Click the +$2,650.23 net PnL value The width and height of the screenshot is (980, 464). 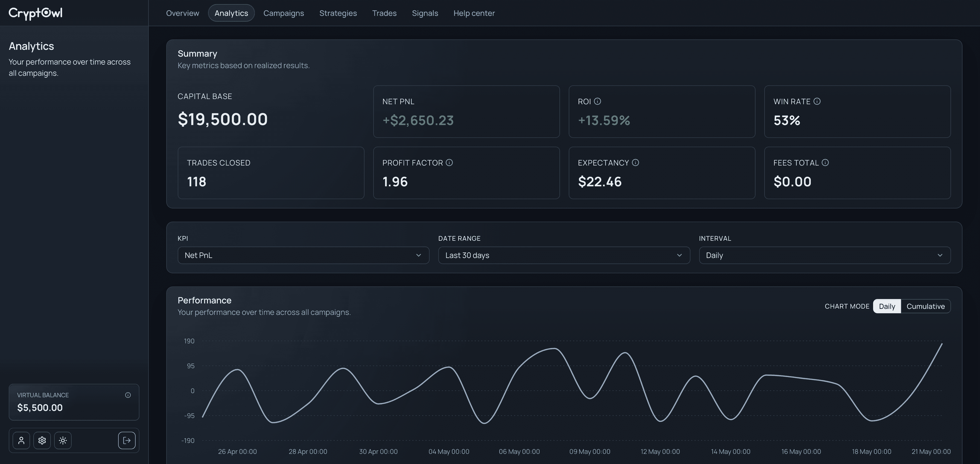pos(418,120)
